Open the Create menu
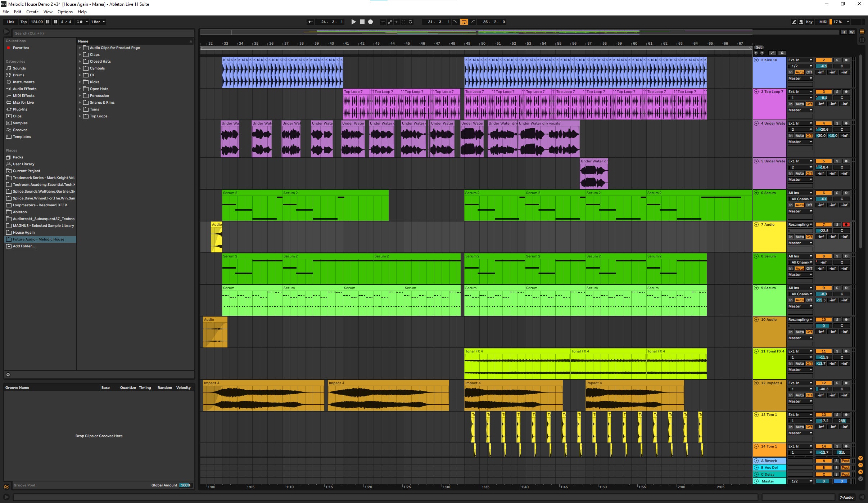This screenshot has width=868, height=503. coord(32,12)
